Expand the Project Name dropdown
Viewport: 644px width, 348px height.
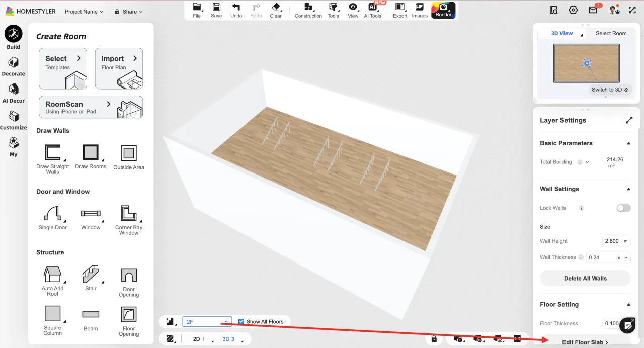click(84, 12)
